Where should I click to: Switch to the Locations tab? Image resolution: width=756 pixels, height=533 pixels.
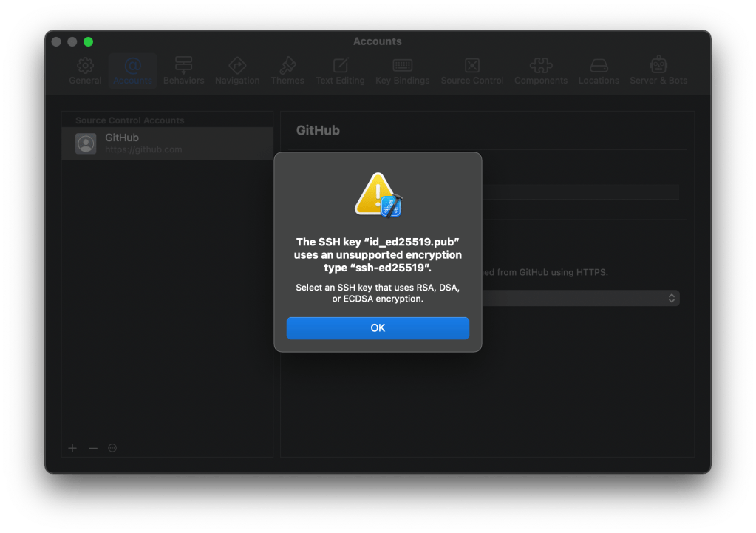pyautogui.click(x=599, y=71)
